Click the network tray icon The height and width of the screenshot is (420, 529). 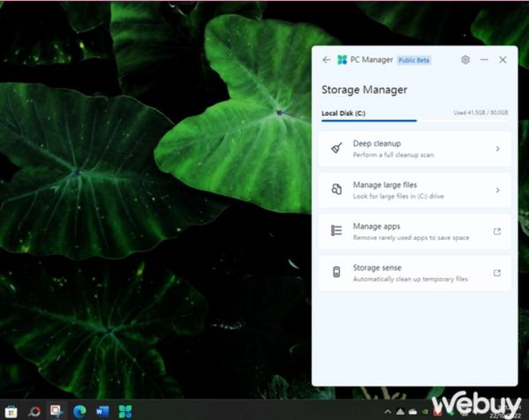pos(400,411)
